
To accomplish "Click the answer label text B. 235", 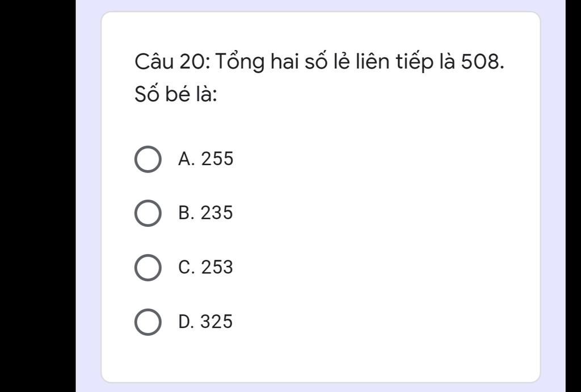I will (205, 213).
